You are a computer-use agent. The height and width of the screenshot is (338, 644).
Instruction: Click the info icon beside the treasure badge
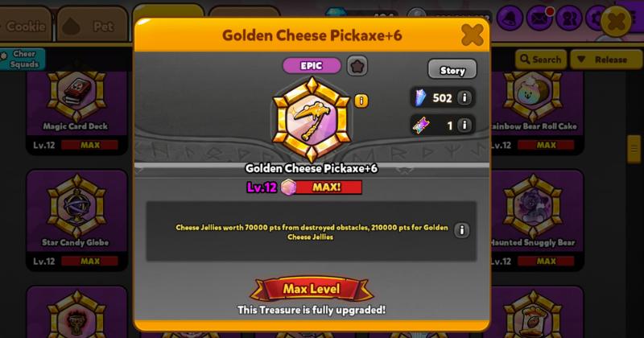click(x=361, y=101)
